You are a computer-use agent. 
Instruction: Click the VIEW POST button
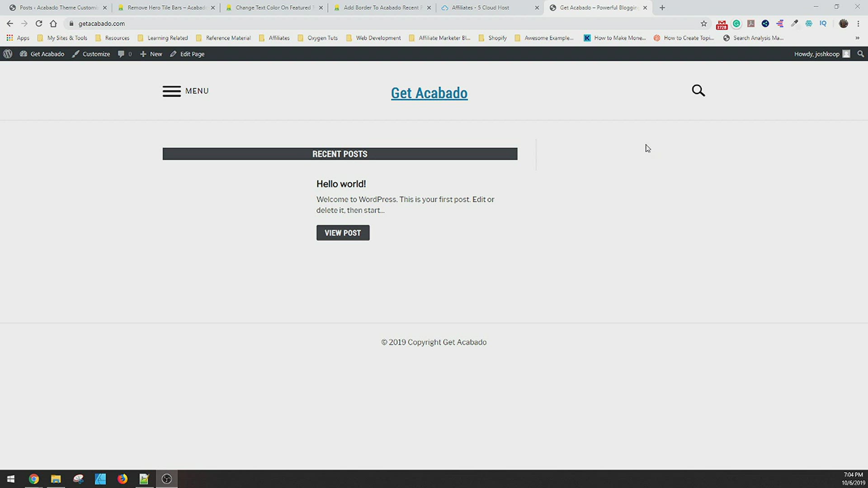[343, 233]
